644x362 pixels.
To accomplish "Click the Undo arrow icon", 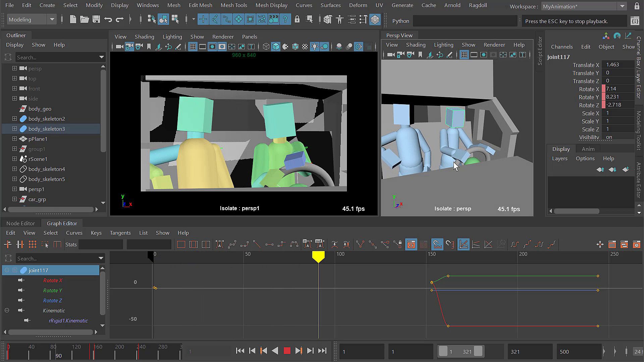I will click(x=108, y=19).
